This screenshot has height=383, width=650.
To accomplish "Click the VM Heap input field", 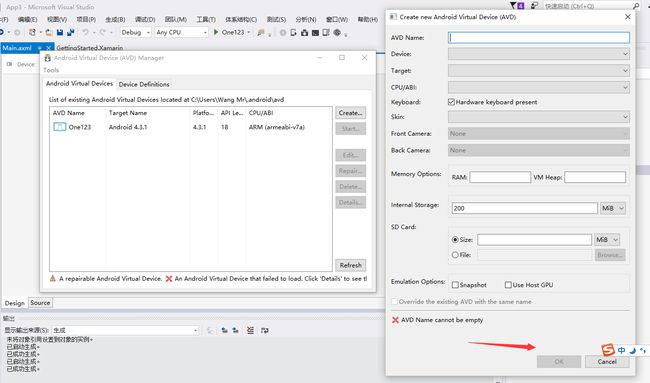I will [x=595, y=177].
